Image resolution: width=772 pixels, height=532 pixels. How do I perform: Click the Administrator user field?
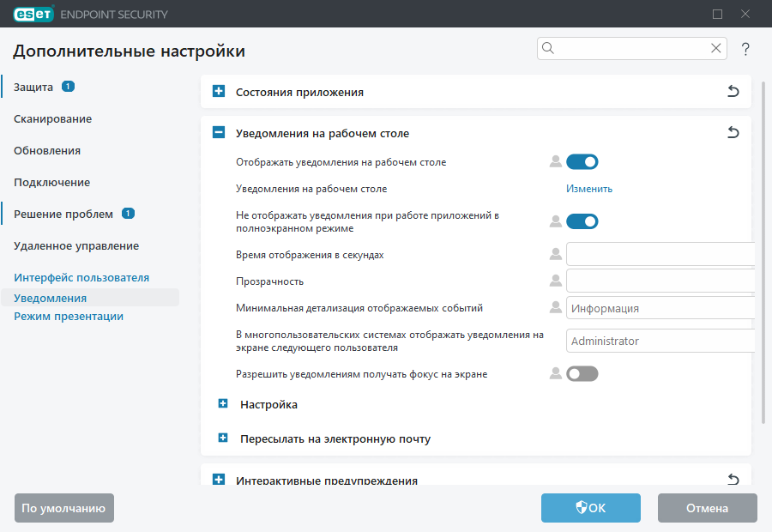pyautogui.click(x=660, y=341)
